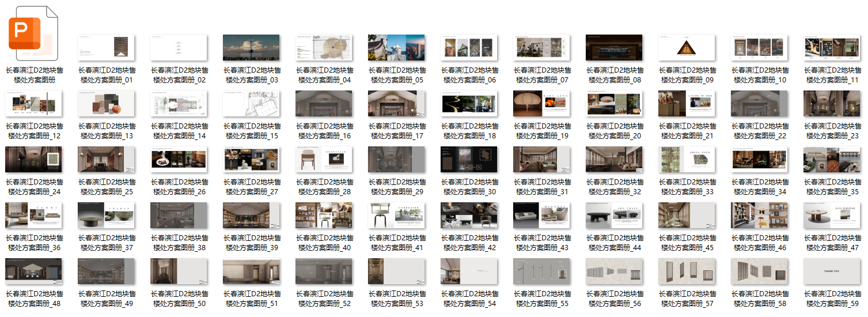The width and height of the screenshot is (868, 317).
Task: Select thumbnail image 楼处方案图册_57
Action: click(x=687, y=271)
